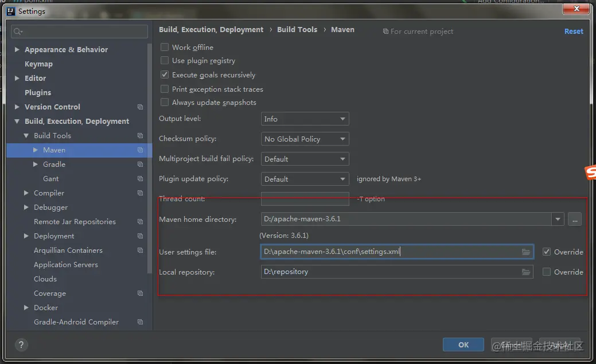Click project-level icon beside Arquillian Containers
The width and height of the screenshot is (596, 364).
click(x=141, y=251)
